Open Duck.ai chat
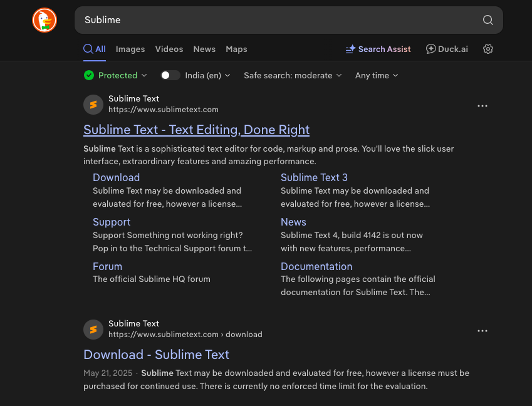 tap(447, 49)
